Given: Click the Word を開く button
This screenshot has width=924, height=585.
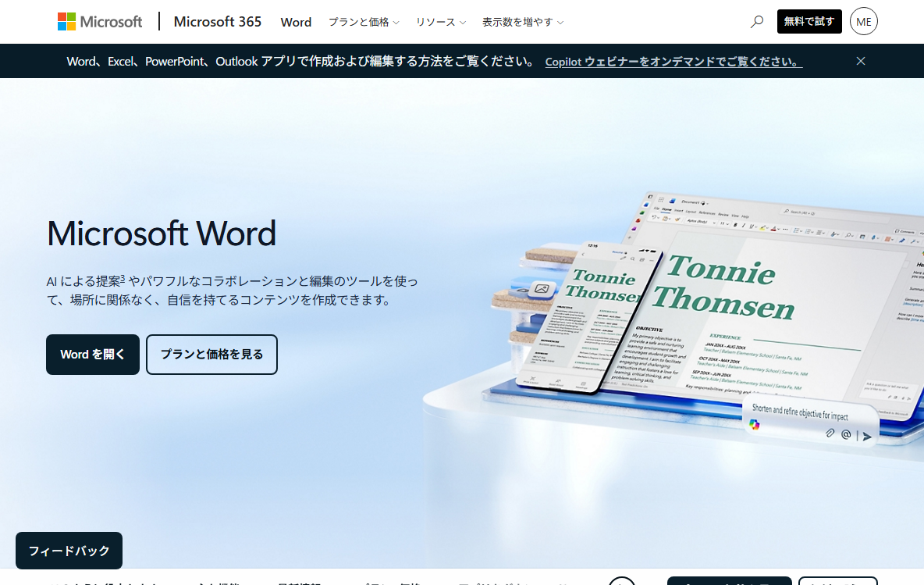Looking at the screenshot, I should [93, 355].
